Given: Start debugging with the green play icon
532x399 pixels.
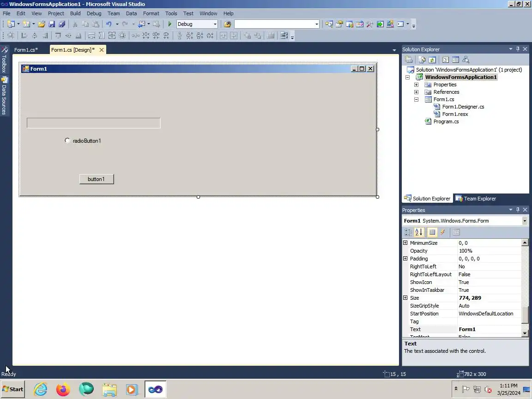Looking at the screenshot, I should tap(169, 24).
